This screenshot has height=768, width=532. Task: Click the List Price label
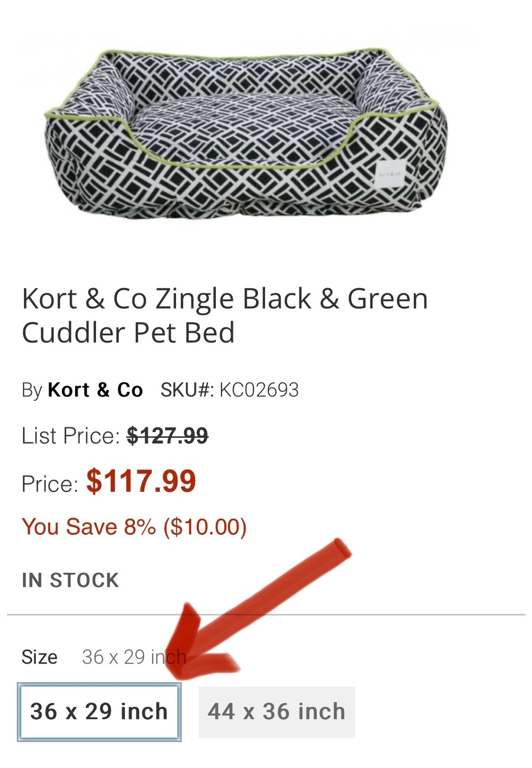[71, 436]
